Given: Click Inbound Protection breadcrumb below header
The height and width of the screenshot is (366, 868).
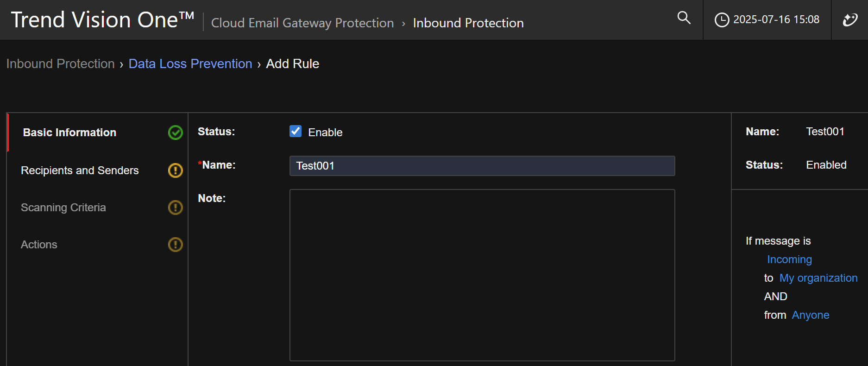Looking at the screenshot, I should coord(60,64).
